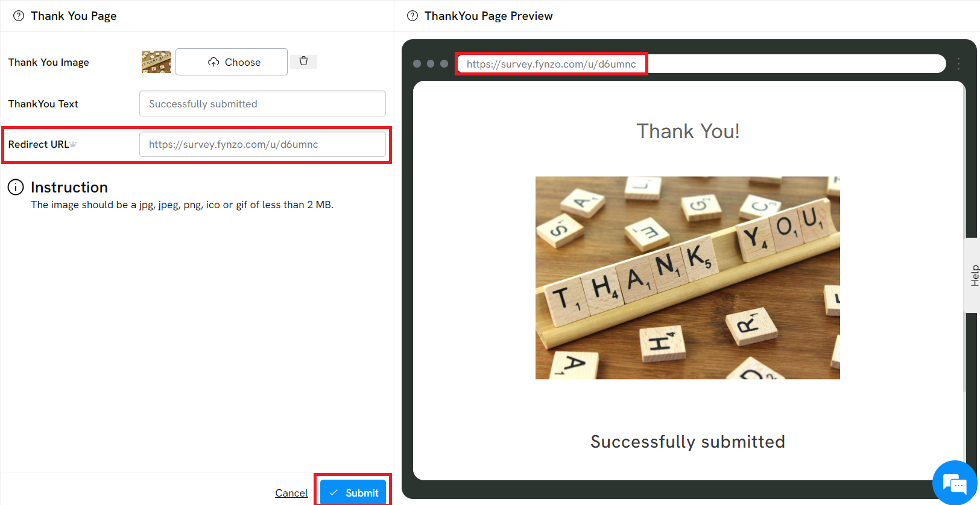980x505 pixels.
Task: Open the preview browser's three-dot menu
Action: pyautogui.click(x=958, y=63)
